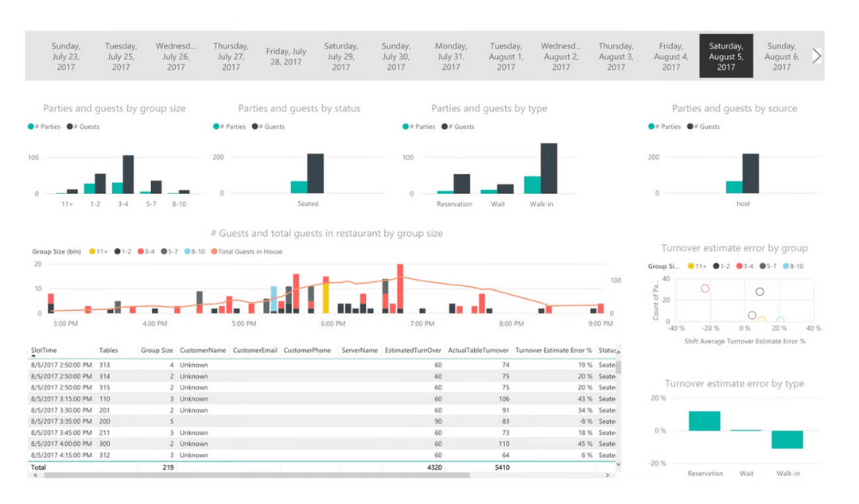Click the next arrow at the end of the date strip

[x=816, y=56]
